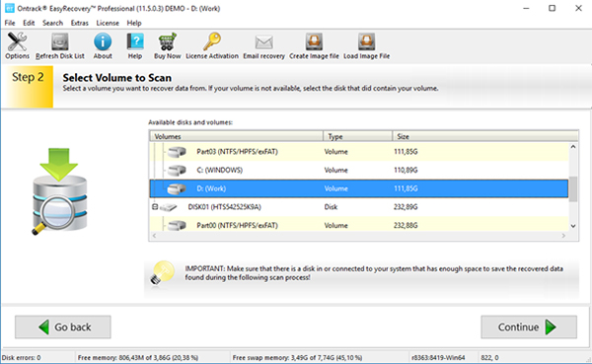Click the Disk type cell for DISK01
This screenshot has height=364, width=592.
click(x=331, y=207)
